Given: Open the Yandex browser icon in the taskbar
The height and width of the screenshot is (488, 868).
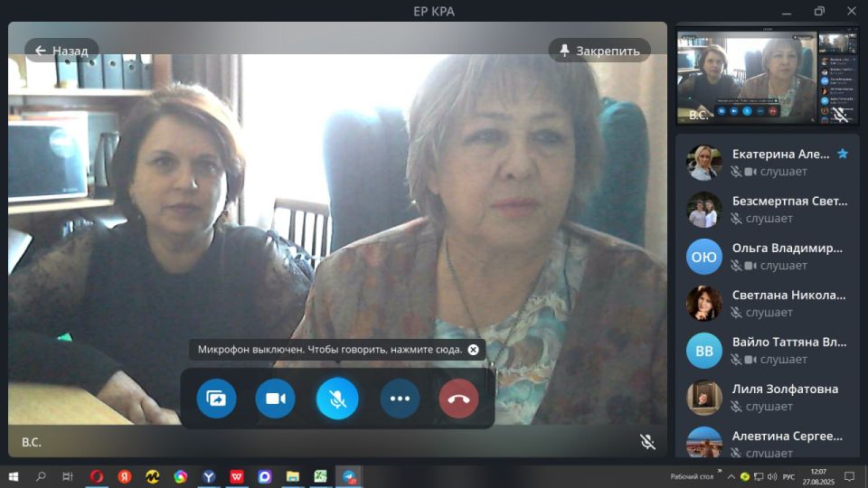Looking at the screenshot, I should click(x=126, y=476).
